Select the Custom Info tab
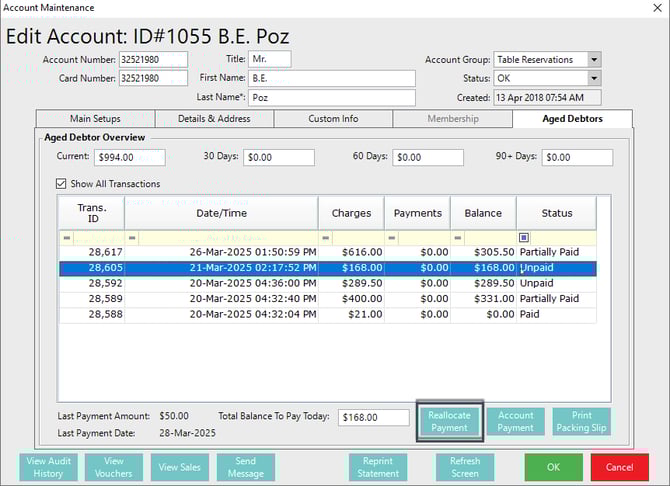The width and height of the screenshot is (670, 486). coord(332,119)
